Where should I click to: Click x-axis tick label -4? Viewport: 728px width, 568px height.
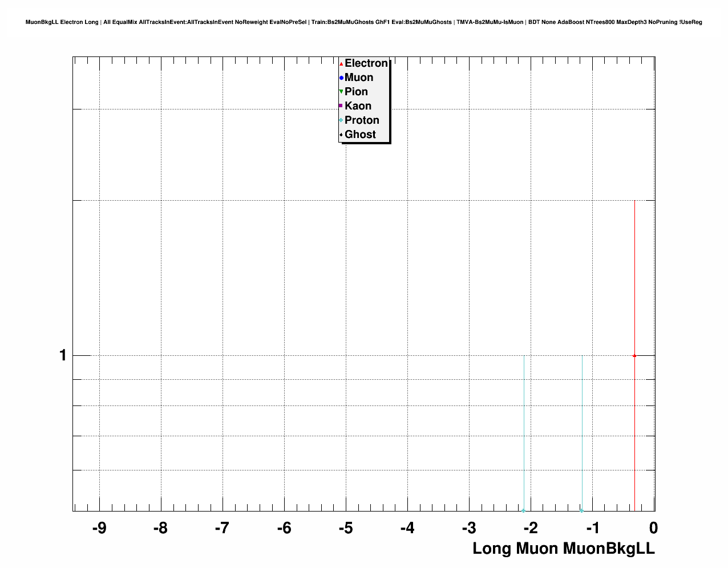pos(407,529)
